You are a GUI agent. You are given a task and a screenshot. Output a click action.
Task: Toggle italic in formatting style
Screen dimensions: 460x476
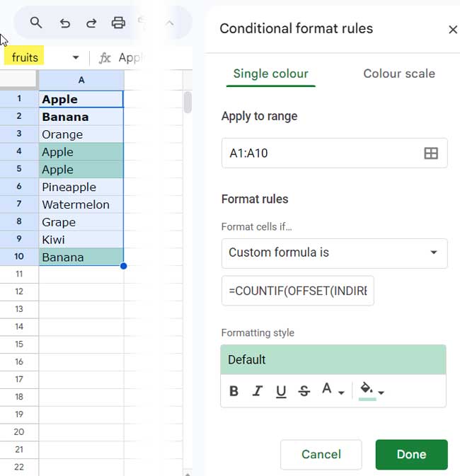click(x=258, y=391)
